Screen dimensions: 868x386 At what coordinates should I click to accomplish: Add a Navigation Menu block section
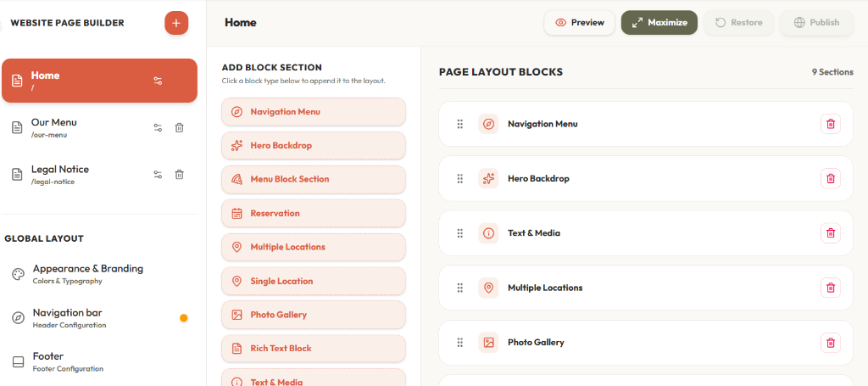tap(314, 112)
